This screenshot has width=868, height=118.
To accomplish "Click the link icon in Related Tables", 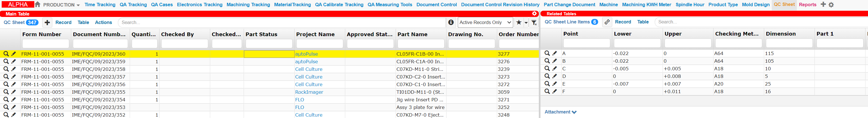I will (607, 22).
